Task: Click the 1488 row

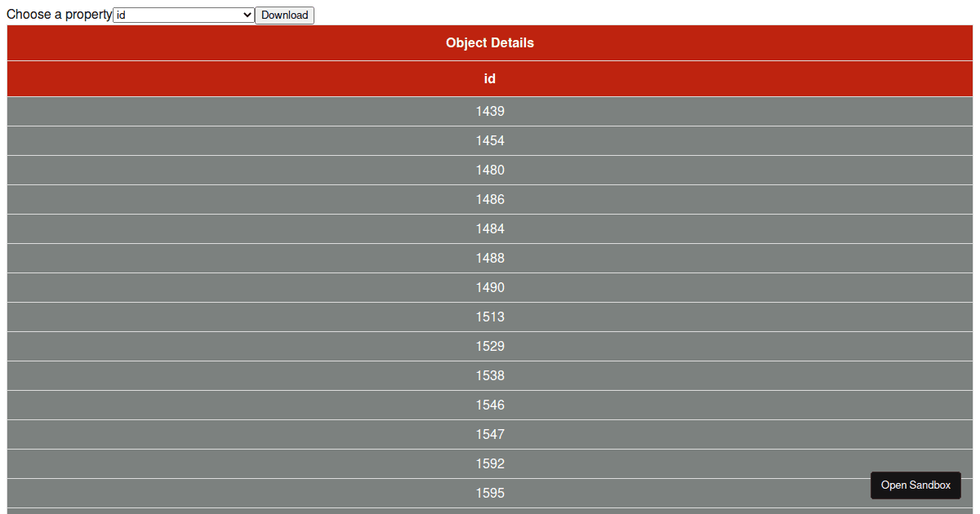Action: coord(489,258)
